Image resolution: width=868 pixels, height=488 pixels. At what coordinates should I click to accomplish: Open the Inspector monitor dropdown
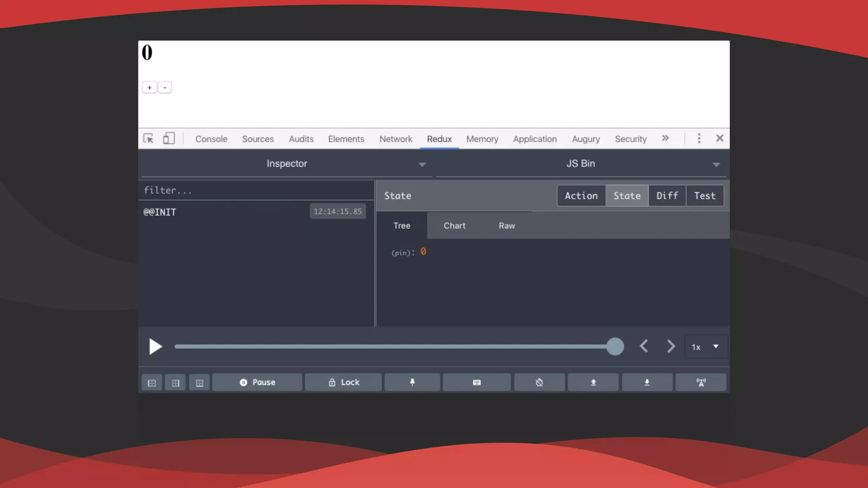(287, 164)
